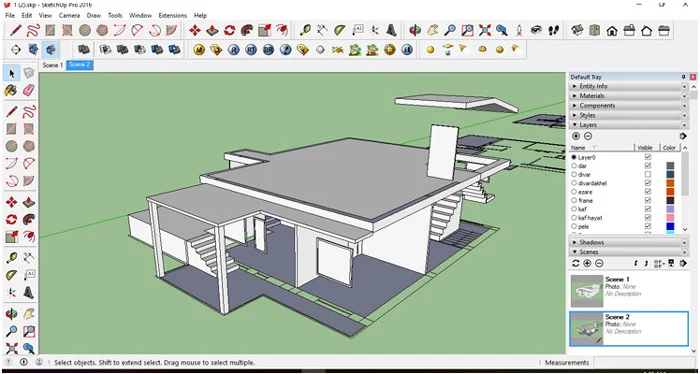This screenshot has height=374, width=700.
Task: Open V-Ray material editor M icon
Action: tap(199, 50)
